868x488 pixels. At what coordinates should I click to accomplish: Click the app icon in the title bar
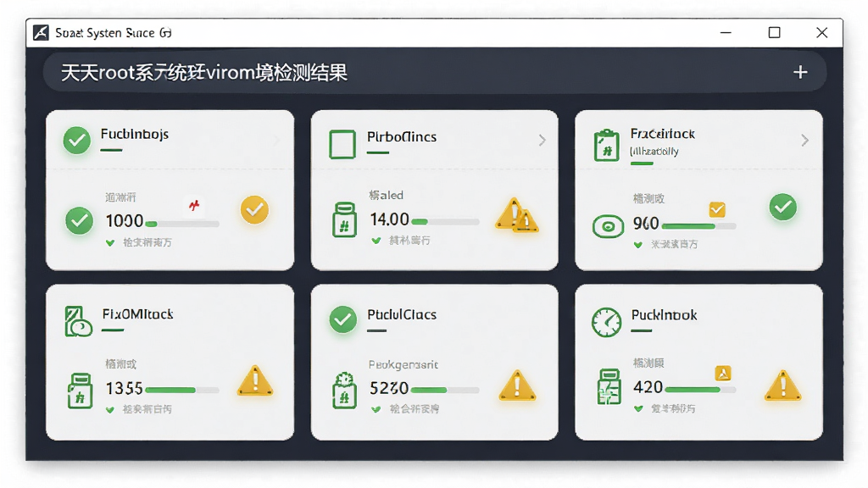tap(41, 33)
